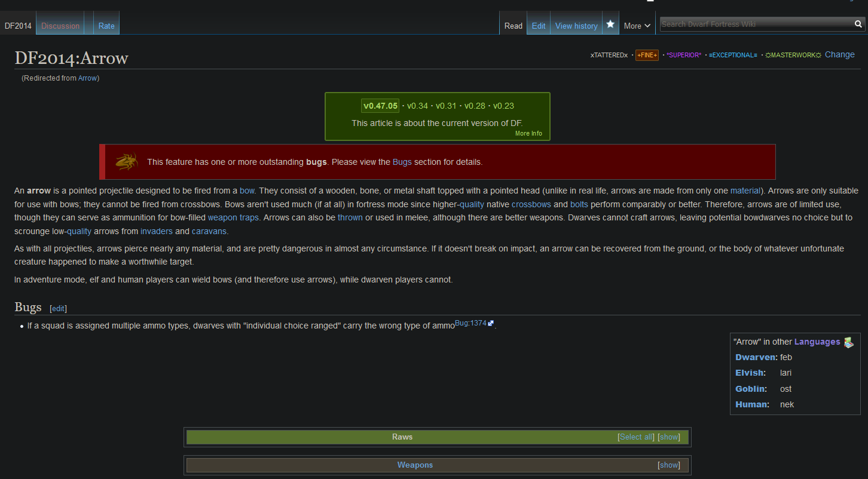This screenshot has height=479, width=868.
Task: Focus the Search Dwarf Fortress Wiki field
Action: 756,24
